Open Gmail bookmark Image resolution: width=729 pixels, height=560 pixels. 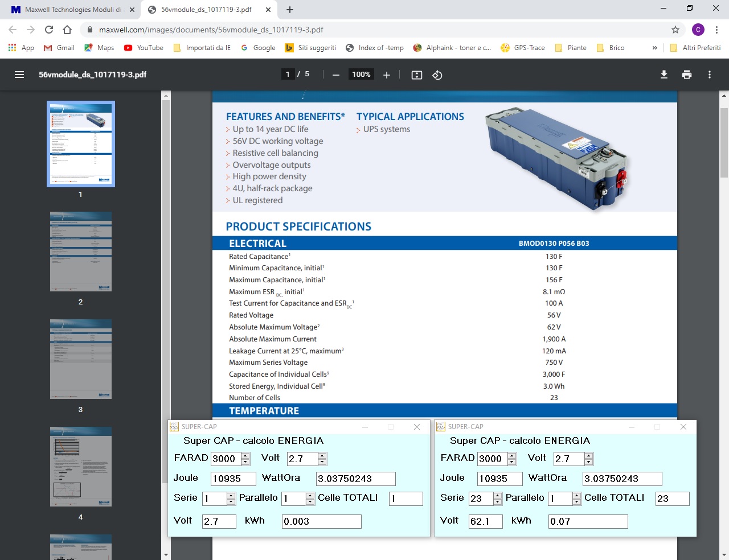point(59,48)
